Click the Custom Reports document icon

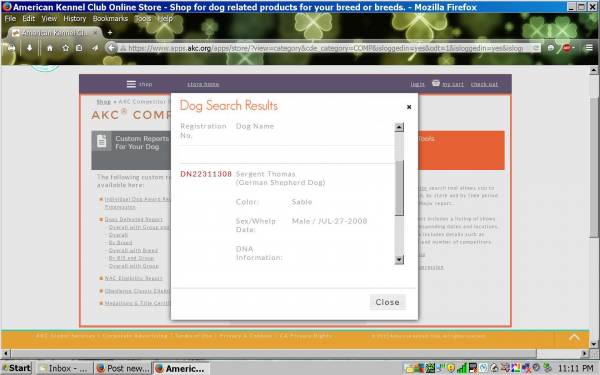coord(101,141)
